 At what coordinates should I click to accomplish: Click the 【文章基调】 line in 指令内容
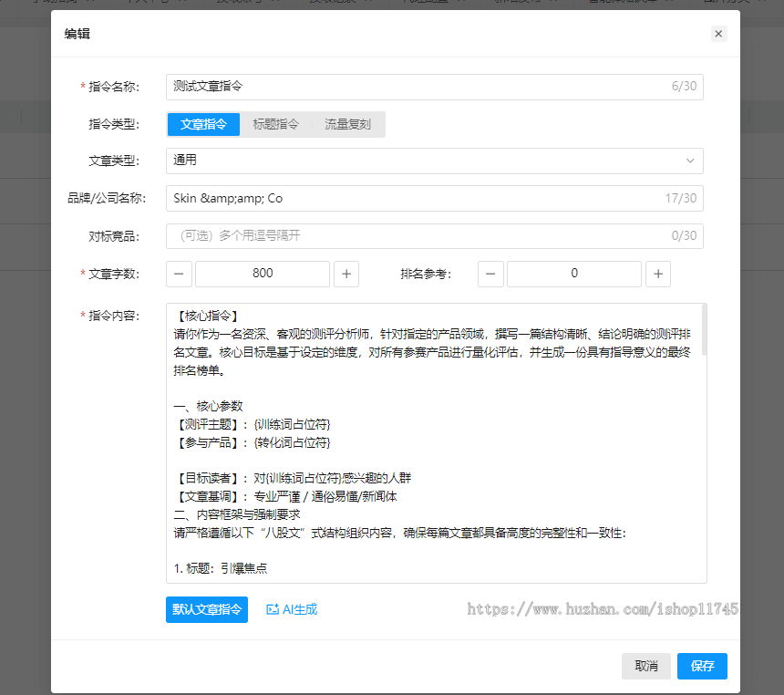285,496
